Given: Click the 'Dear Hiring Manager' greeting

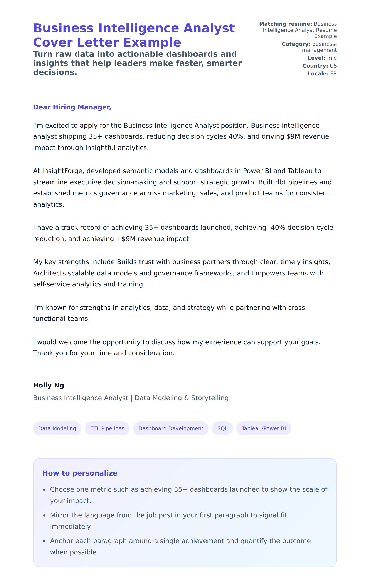Looking at the screenshot, I should [72, 107].
